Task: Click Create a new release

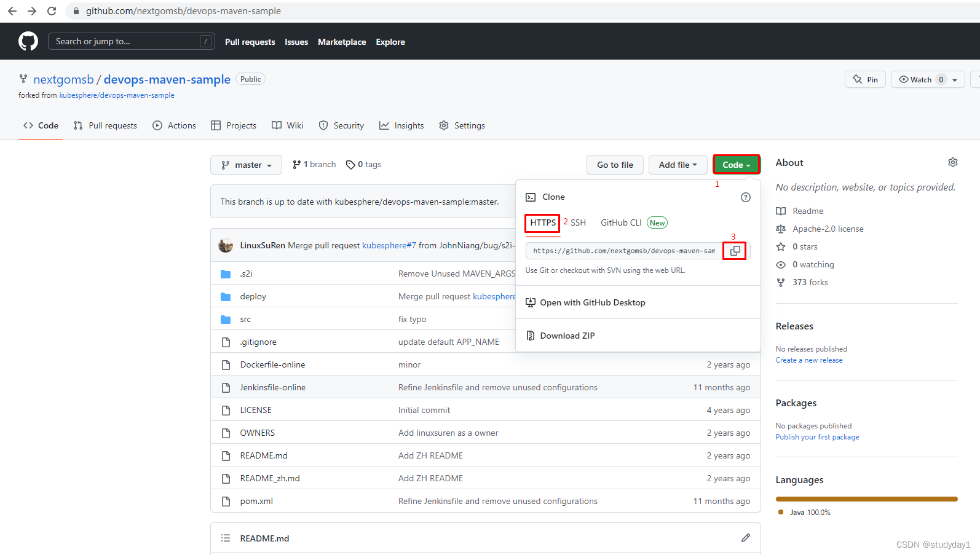Action: (x=809, y=360)
